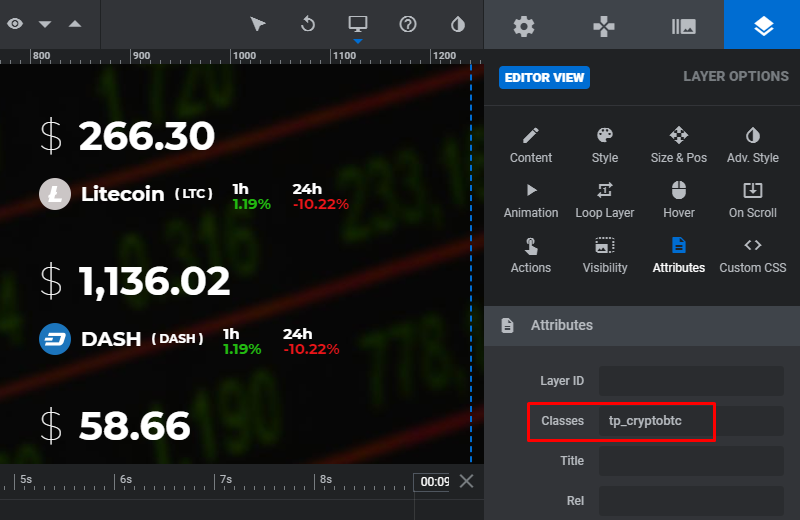Open the Adv. Style section
The width and height of the screenshot is (800, 520).
click(x=753, y=145)
